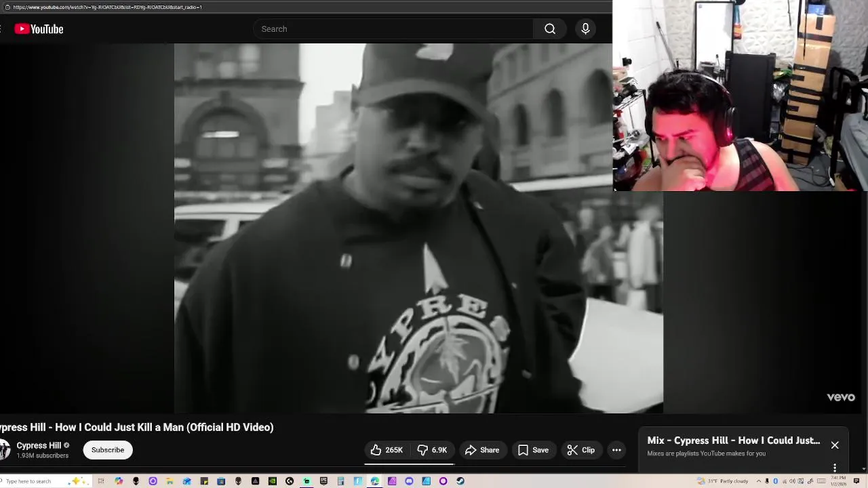Open Microsoft Store from the taskbar
Viewport: 868px width, 488px height.
(221, 481)
